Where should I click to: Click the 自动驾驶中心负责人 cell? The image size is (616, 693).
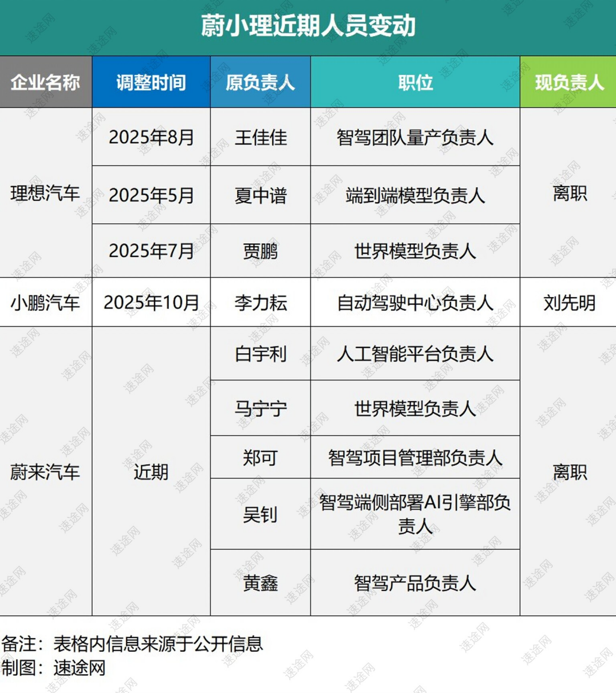[415, 302]
